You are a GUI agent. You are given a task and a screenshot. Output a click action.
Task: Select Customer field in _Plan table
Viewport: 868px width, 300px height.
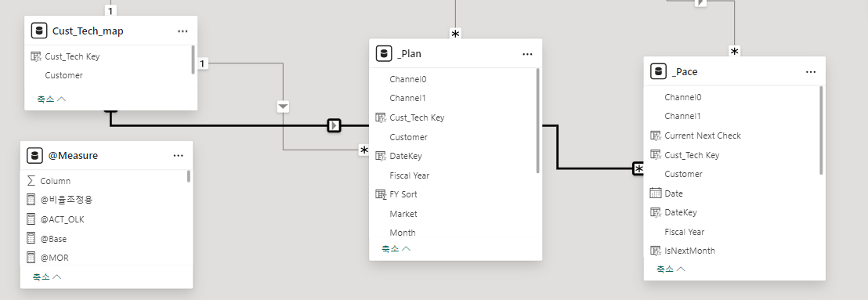pyautogui.click(x=408, y=137)
